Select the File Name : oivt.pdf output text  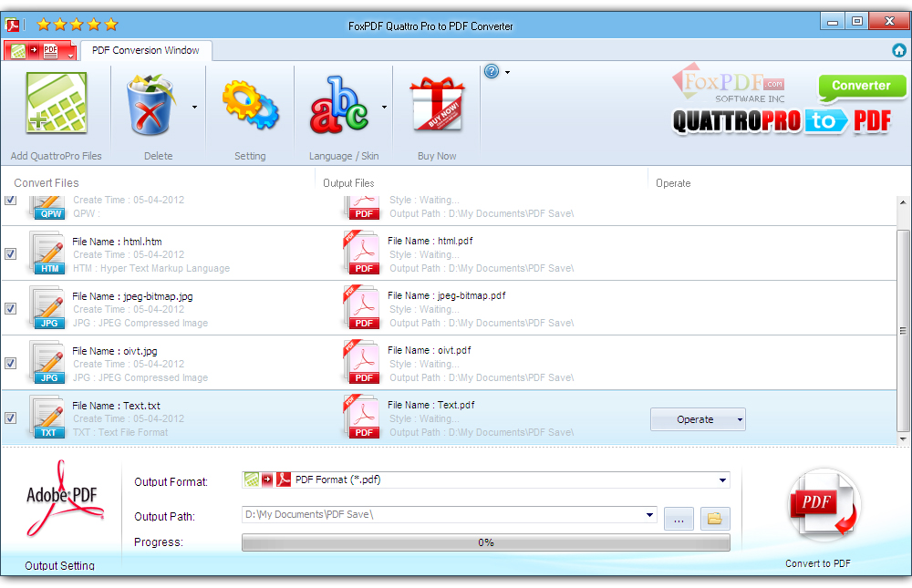(x=430, y=350)
